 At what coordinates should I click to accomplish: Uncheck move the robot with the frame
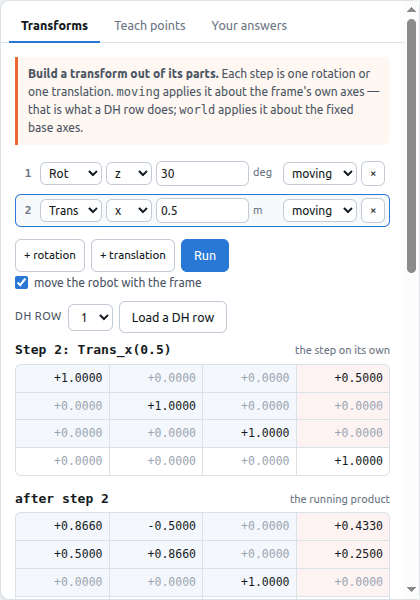(x=21, y=283)
